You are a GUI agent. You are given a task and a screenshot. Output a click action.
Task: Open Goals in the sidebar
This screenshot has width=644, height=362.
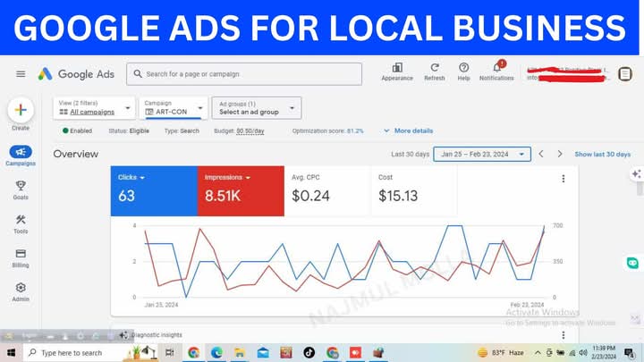20,189
